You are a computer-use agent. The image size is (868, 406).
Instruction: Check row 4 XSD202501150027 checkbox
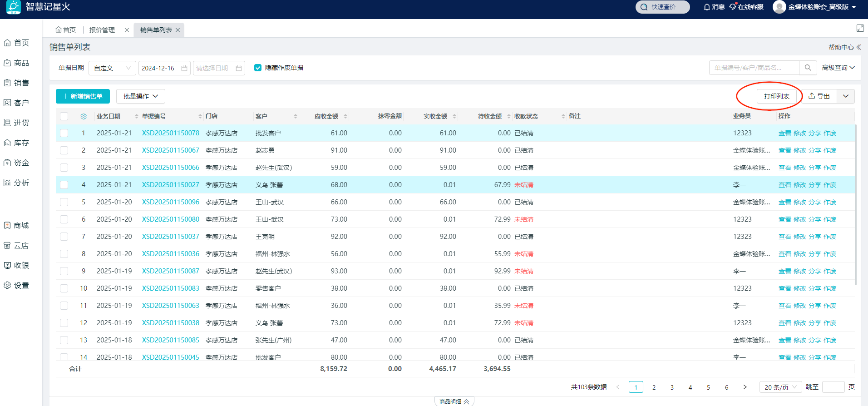[64, 185]
